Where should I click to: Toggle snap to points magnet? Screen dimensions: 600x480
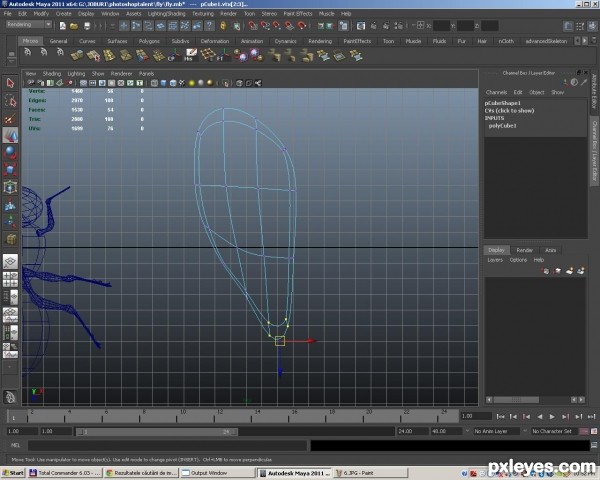coord(277,26)
